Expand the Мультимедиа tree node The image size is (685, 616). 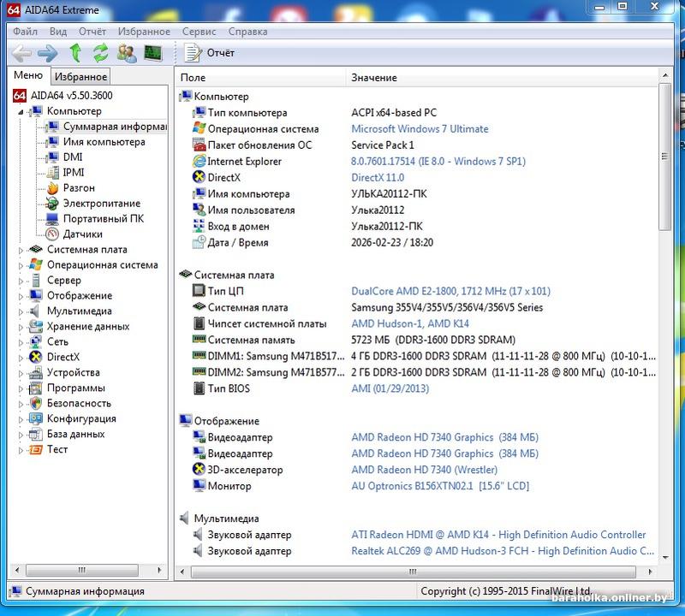click(x=22, y=311)
